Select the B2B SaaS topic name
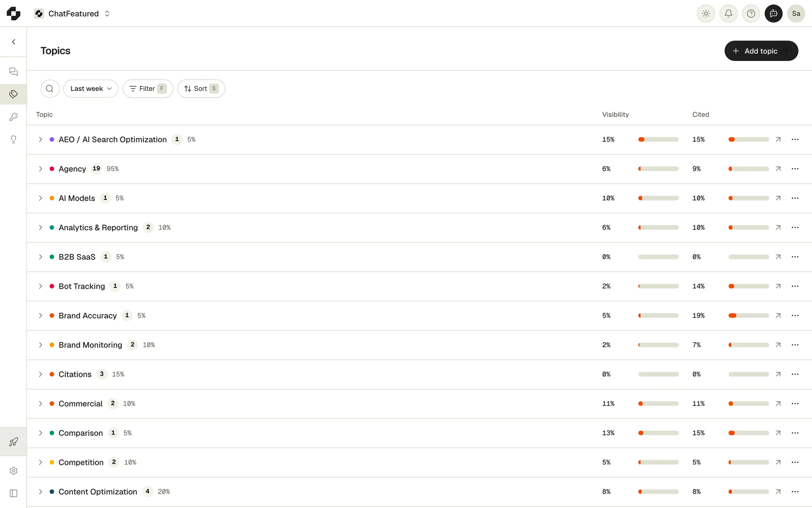 (x=77, y=257)
